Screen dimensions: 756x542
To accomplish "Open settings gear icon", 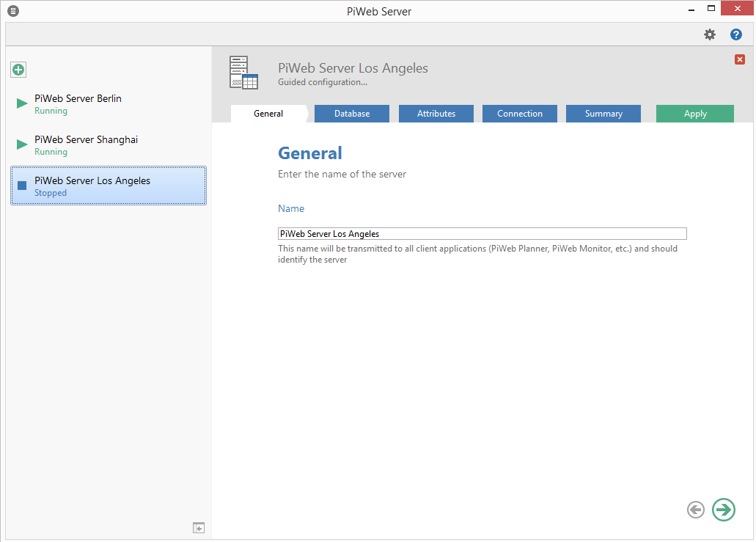I will click(710, 34).
